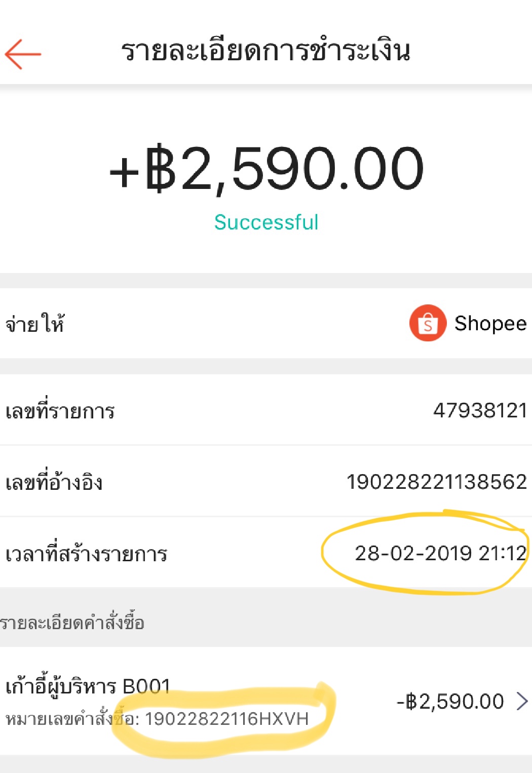Viewport: 532px width, 773px height.
Task: Select the timestamp 28-02-2019 21:12
Action: (440, 553)
